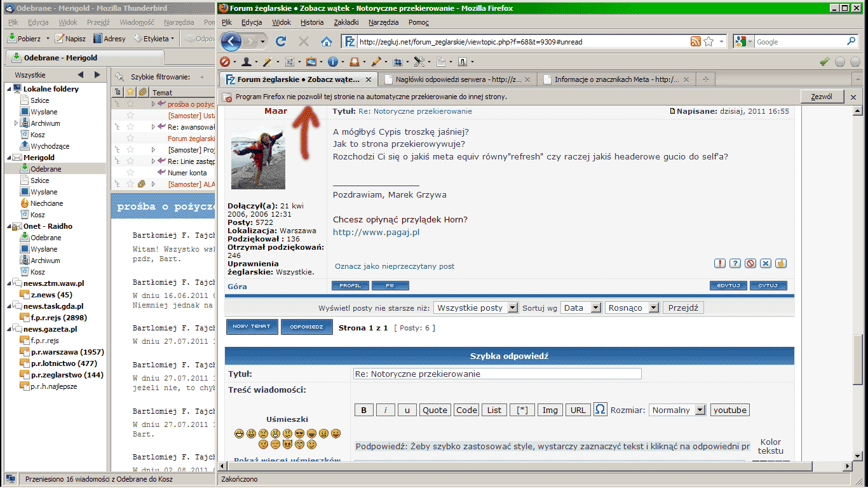This screenshot has width=868, height=488.
Task: Click the attachment column header in Thunderbird
Action: click(x=142, y=93)
